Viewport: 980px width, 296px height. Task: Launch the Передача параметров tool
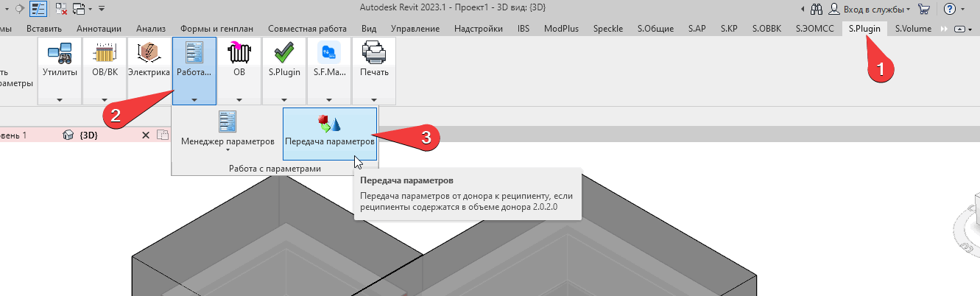click(x=330, y=133)
